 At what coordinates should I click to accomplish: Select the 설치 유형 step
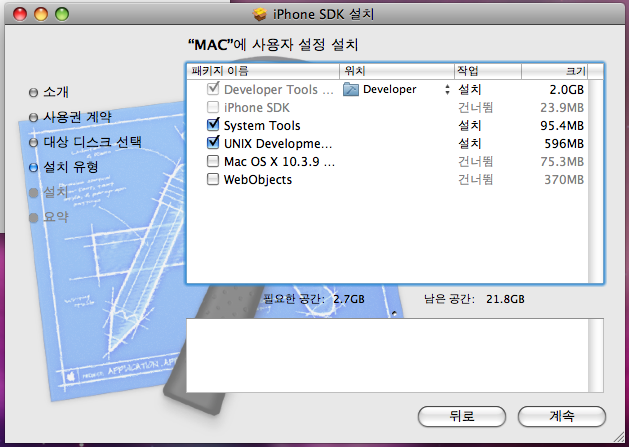pyautogui.click(x=63, y=167)
